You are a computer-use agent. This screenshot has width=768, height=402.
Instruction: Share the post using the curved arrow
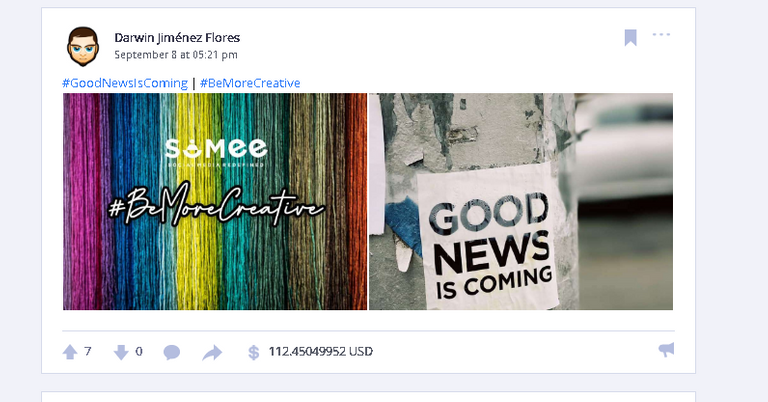pyautogui.click(x=212, y=353)
